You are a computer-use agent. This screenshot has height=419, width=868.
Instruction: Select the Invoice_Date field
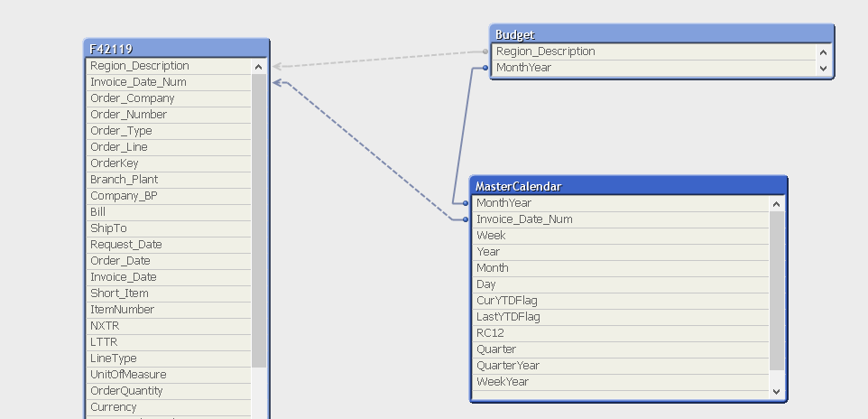(x=169, y=277)
